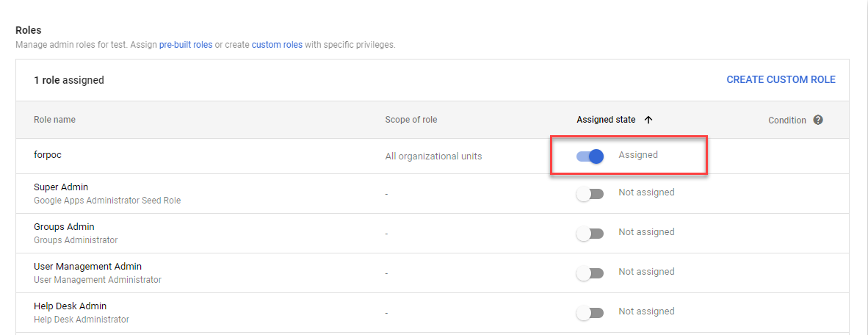
Task: Select the Help Desk Admin role name
Action: click(70, 306)
